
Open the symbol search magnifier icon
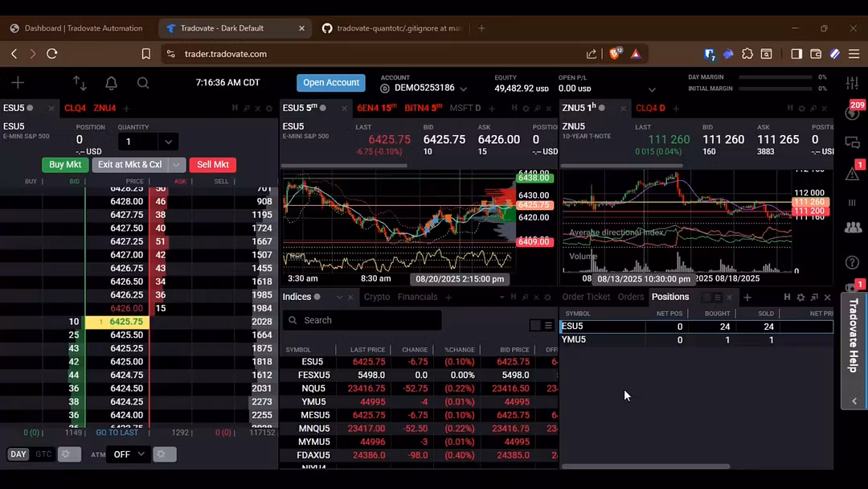(143, 83)
